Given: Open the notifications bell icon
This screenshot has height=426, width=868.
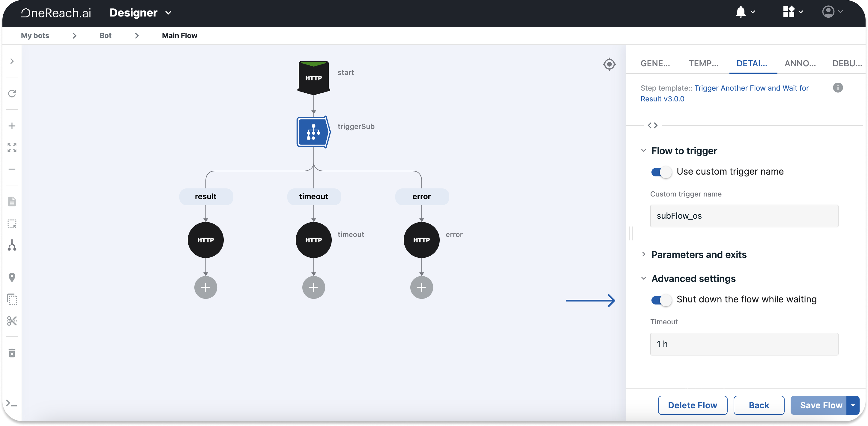Looking at the screenshot, I should 741,12.
